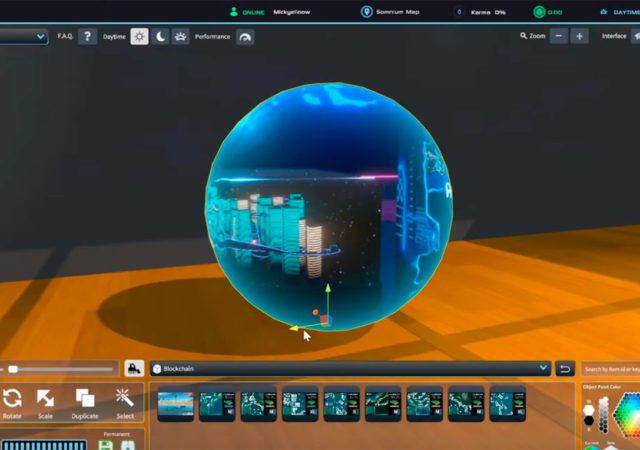Viewport: 640px width, 450px height.
Task: Activate the Select wand tool
Action: (x=125, y=402)
